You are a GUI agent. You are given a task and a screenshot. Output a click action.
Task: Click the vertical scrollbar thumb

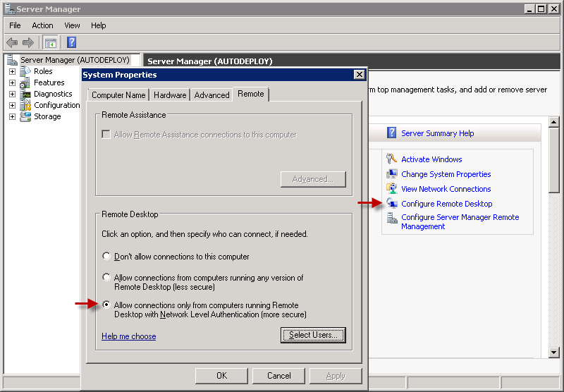point(554,161)
